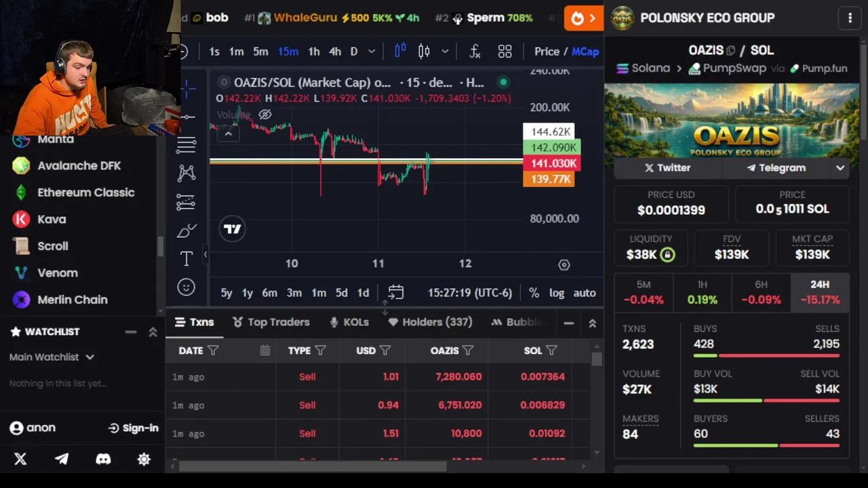Toggle log scale on chart
Viewport: 868px width, 488px height.
[557, 293]
